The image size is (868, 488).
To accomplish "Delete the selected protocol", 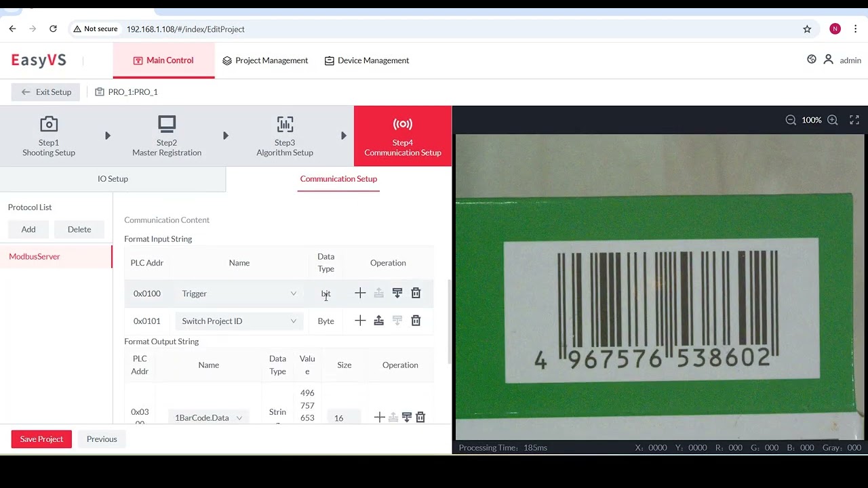I will tap(79, 229).
